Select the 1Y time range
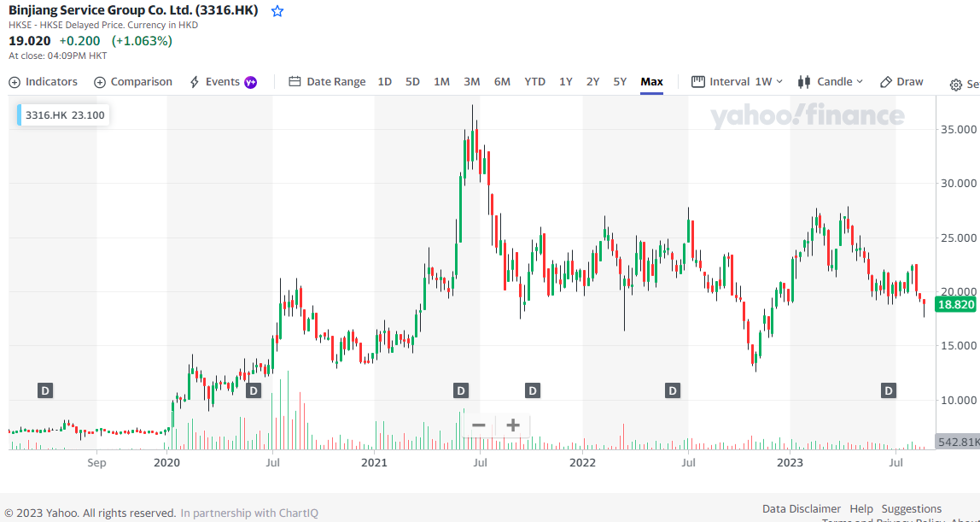This screenshot has height=522, width=980. [566, 82]
